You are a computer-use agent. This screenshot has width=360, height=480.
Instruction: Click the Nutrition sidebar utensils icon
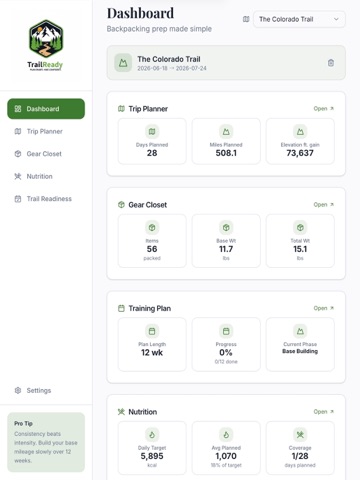tap(18, 176)
